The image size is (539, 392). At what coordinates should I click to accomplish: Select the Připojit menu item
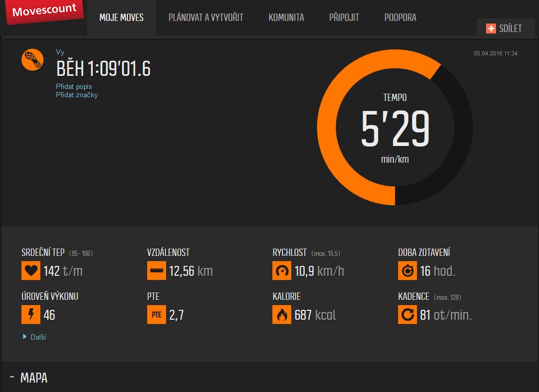[x=344, y=18]
